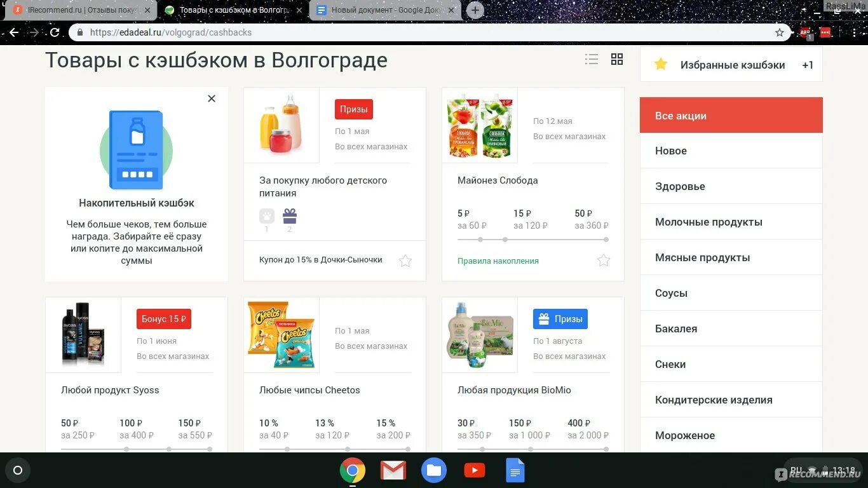The height and width of the screenshot is (488, 868).
Task: Select Соусы category
Action: (731, 293)
